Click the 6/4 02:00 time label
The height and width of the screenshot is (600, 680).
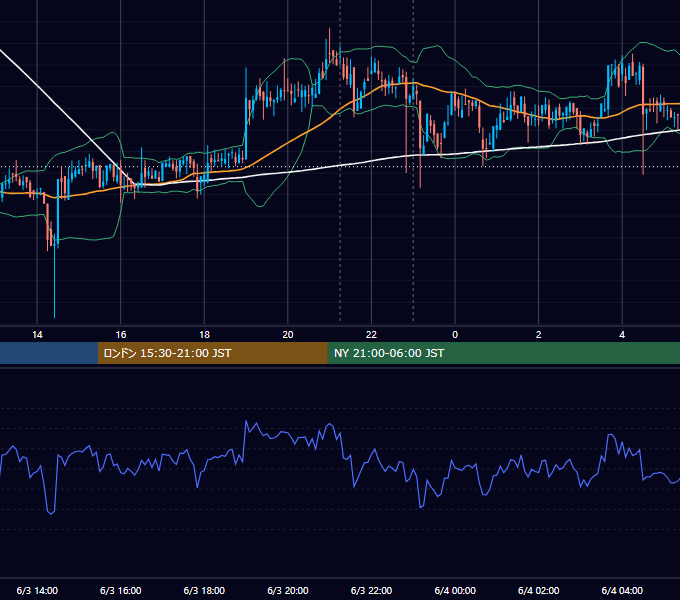[x=539, y=590]
